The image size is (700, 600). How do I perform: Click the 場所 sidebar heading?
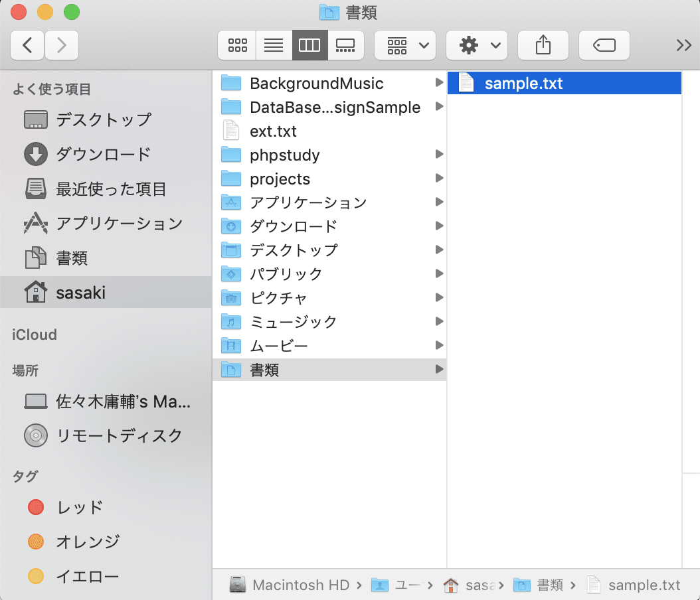25,370
